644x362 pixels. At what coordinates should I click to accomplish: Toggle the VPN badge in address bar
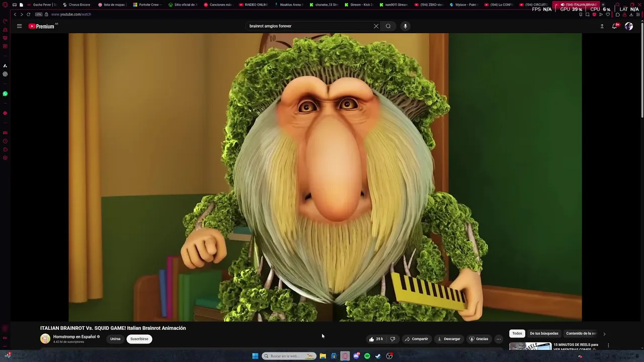coord(39,15)
